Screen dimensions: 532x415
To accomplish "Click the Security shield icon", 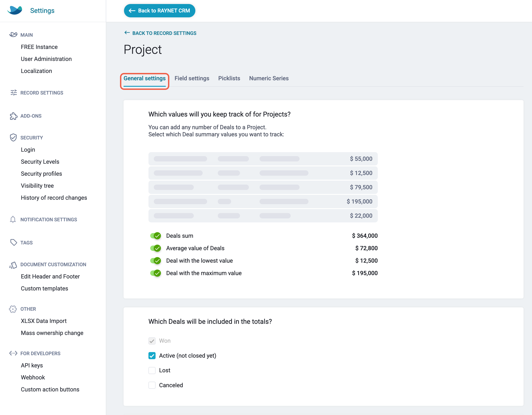I will pos(13,137).
